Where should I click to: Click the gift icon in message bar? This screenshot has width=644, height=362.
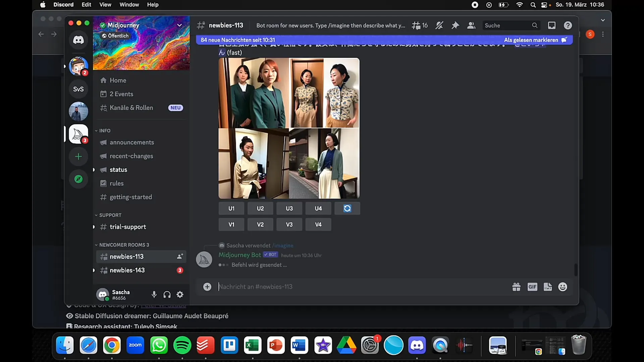point(517,287)
